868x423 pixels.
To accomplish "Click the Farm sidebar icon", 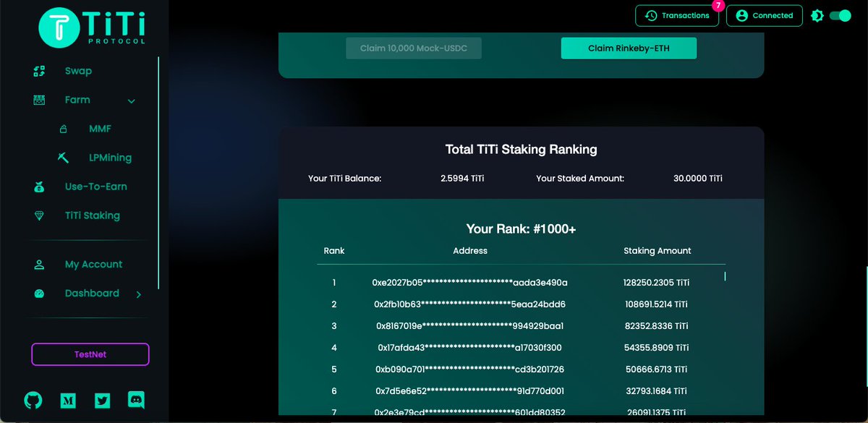I will pyautogui.click(x=40, y=100).
